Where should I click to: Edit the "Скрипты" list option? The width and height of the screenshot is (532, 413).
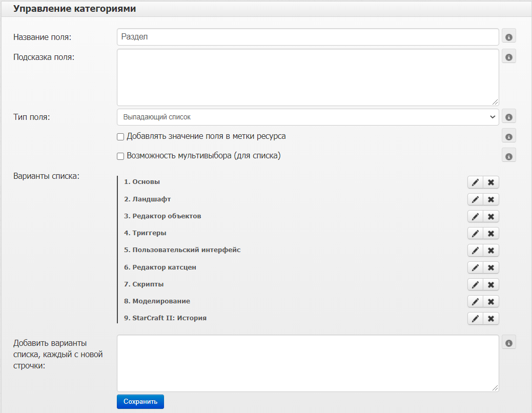[x=475, y=284]
